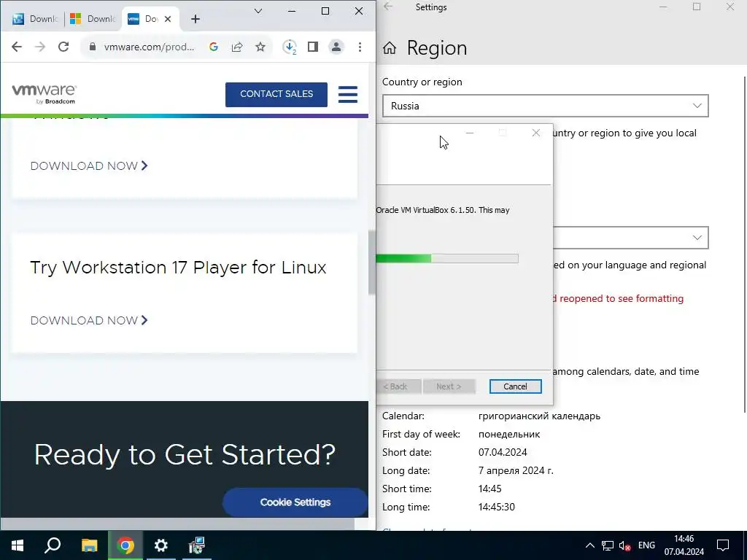Click the Long time value 14:45:30

click(496, 507)
